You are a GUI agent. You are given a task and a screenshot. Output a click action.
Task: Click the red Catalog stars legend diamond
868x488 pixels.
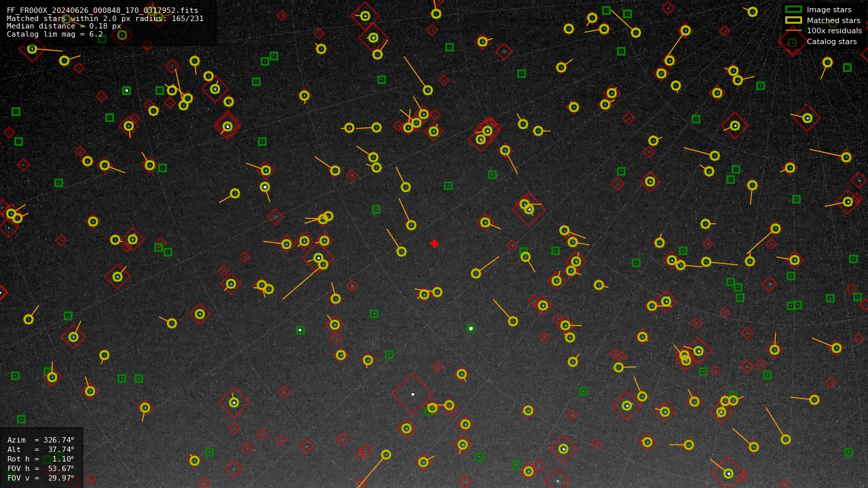pyautogui.click(x=792, y=42)
